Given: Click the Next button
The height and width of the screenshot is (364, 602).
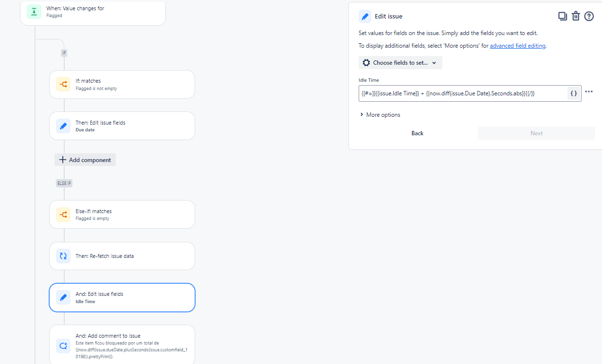Looking at the screenshot, I should [536, 133].
